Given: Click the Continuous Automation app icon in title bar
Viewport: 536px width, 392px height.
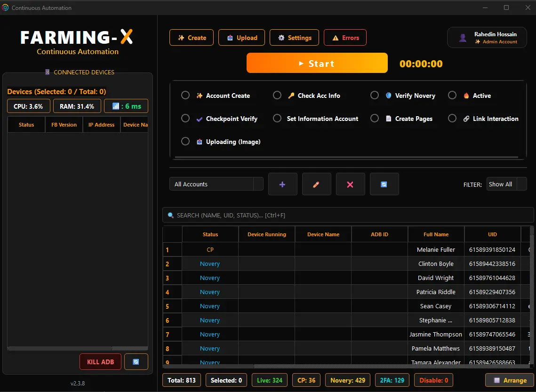Looking at the screenshot, I should click(5, 8).
